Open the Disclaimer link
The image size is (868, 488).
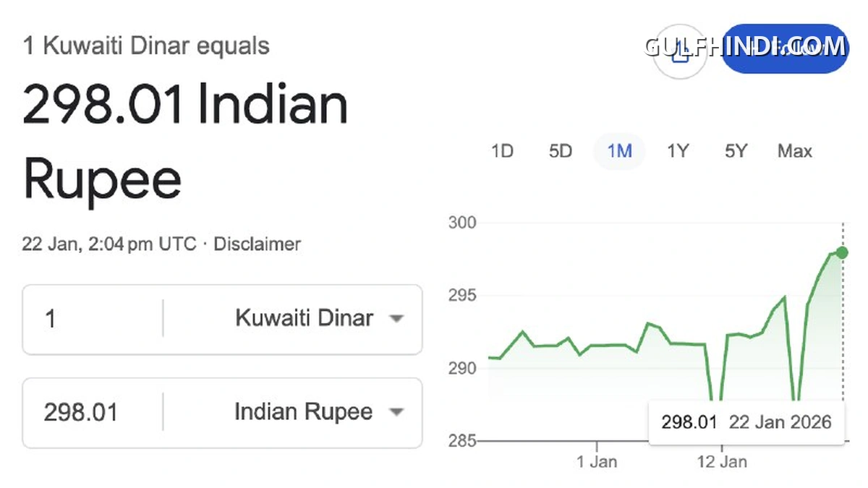click(x=258, y=244)
